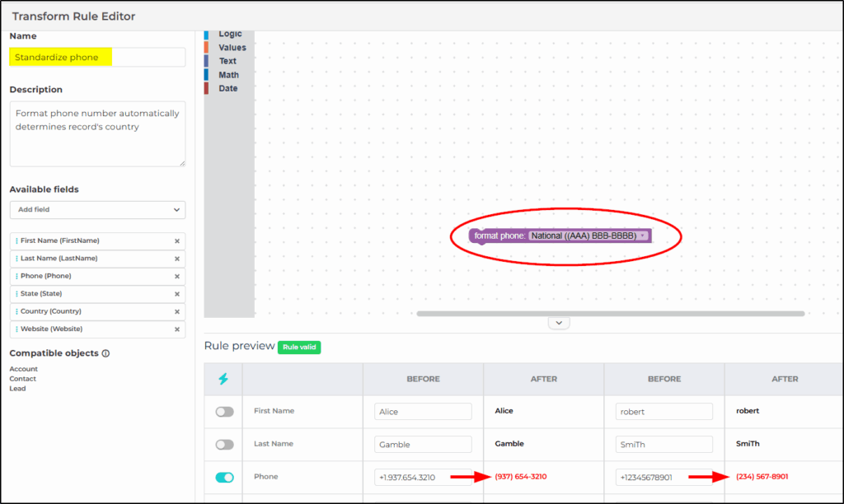Grab the drag handle of Website field

pos(16,329)
